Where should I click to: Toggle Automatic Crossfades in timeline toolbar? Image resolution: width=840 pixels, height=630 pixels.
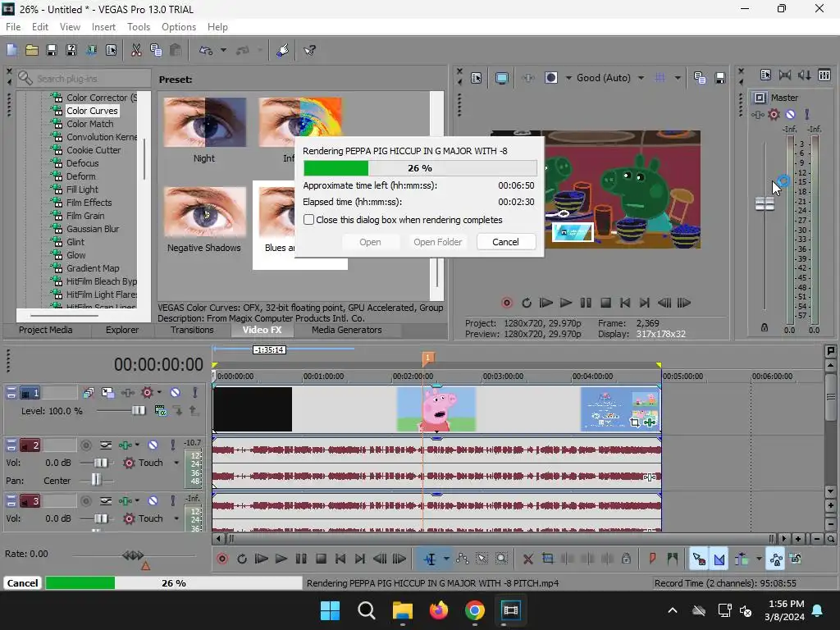tap(719, 559)
